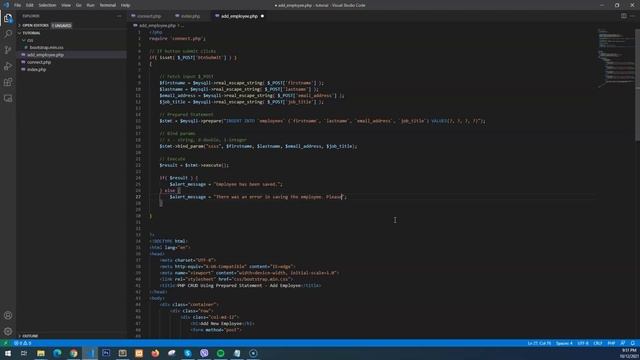Open the Edit menu
Viewport: 640px width, 360px height.
pos(30,5)
